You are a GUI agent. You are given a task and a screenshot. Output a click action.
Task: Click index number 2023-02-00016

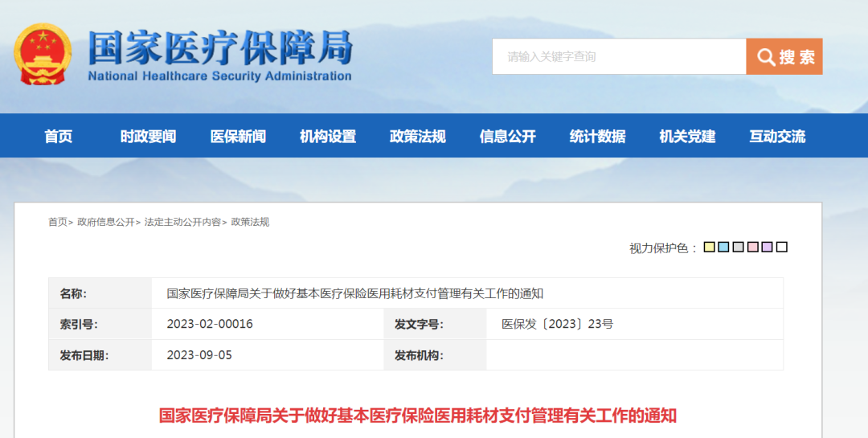[210, 324]
